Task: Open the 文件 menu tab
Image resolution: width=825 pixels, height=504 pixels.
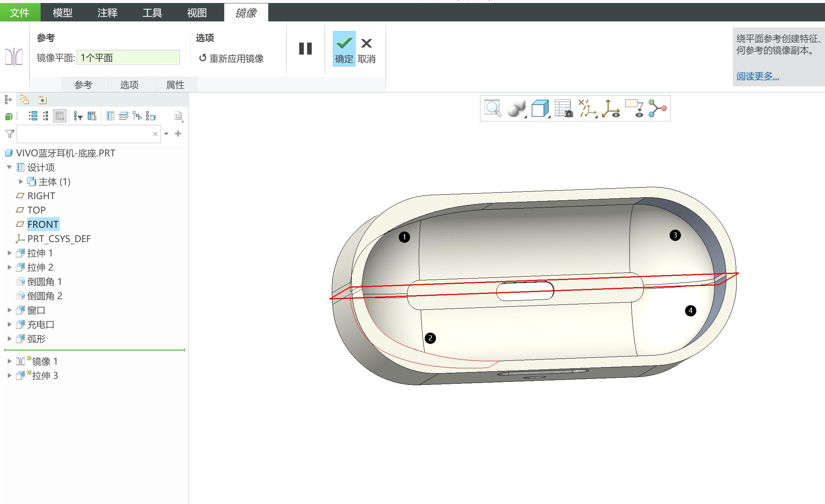Action: (20, 12)
